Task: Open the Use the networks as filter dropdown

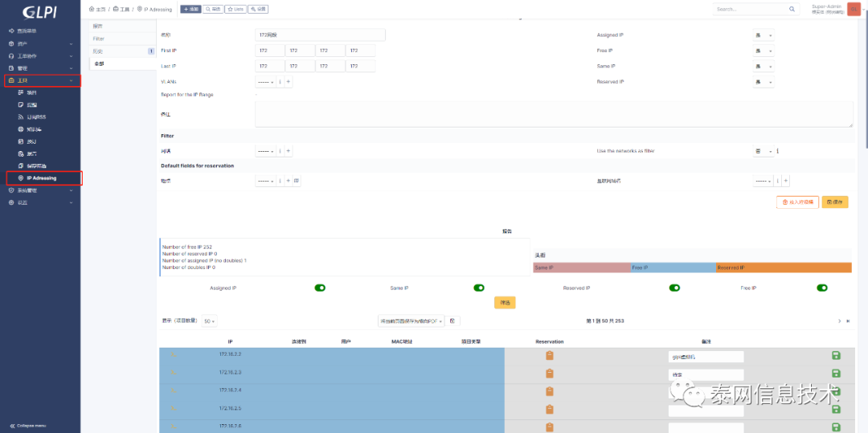Action: [763, 151]
